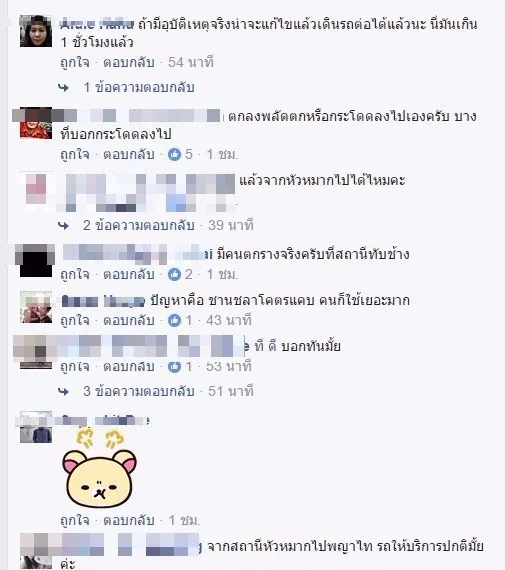Click ถูกใจ on the สถานีทับช้าง comment
Screen dimensions: 505x570
point(75,274)
